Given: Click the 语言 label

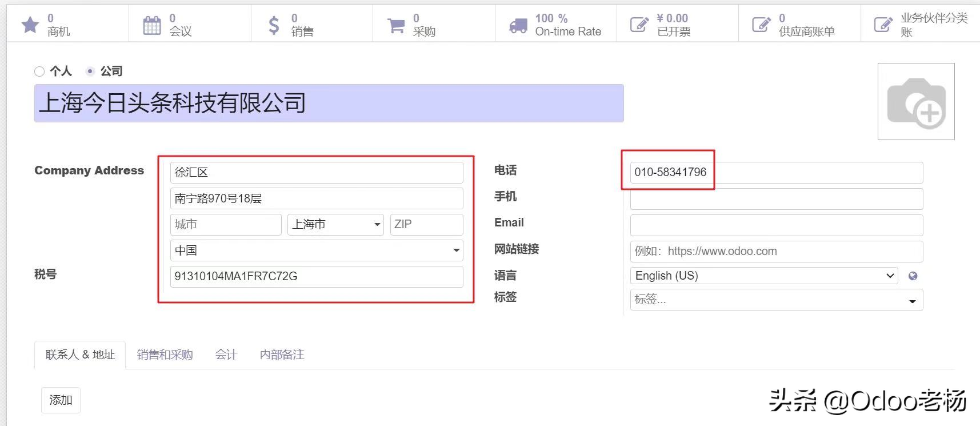Looking at the screenshot, I should (505, 276).
